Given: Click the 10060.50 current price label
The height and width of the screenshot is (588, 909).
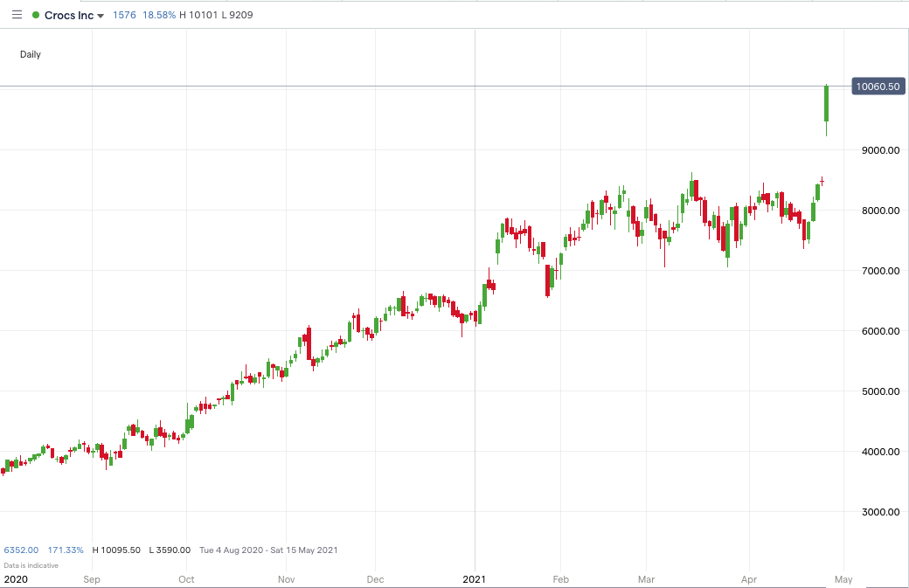Looking at the screenshot, I should 878,86.
